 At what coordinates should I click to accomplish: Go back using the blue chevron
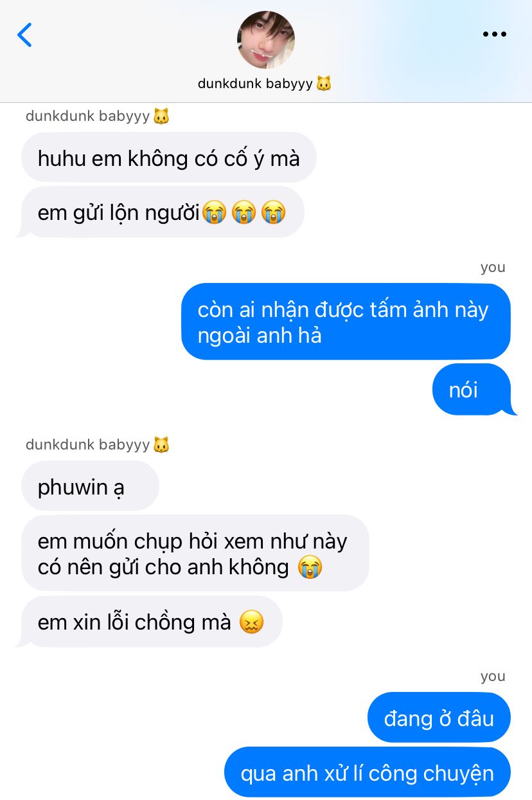24,35
